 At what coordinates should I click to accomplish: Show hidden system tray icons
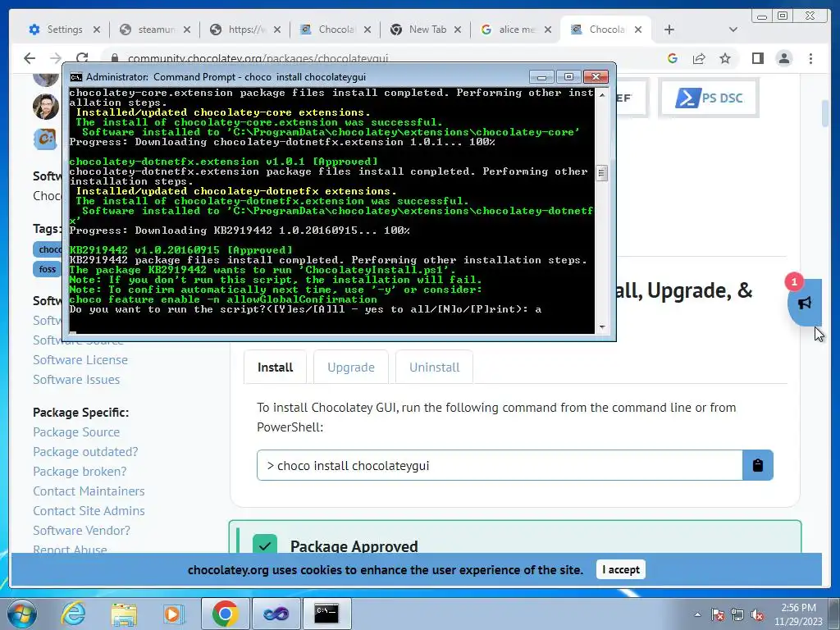tap(697, 614)
